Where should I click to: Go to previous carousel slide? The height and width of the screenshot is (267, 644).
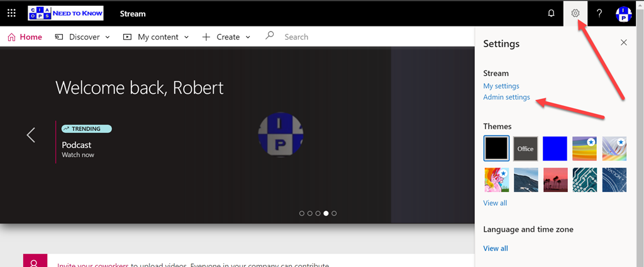tap(31, 135)
